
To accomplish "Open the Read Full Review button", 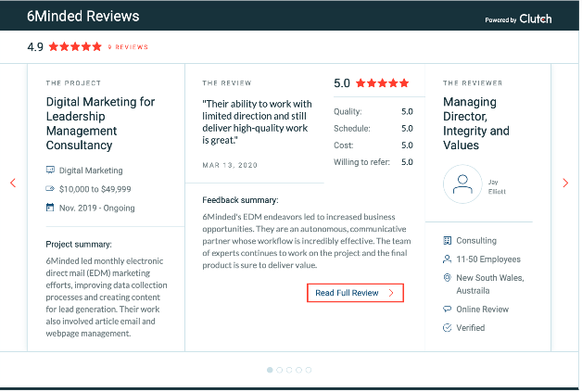I will tap(355, 293).
